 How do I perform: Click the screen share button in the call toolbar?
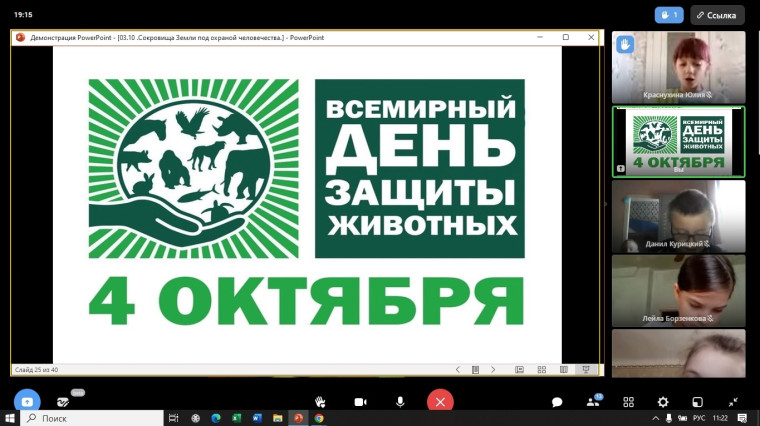click(x=27, y=401)
